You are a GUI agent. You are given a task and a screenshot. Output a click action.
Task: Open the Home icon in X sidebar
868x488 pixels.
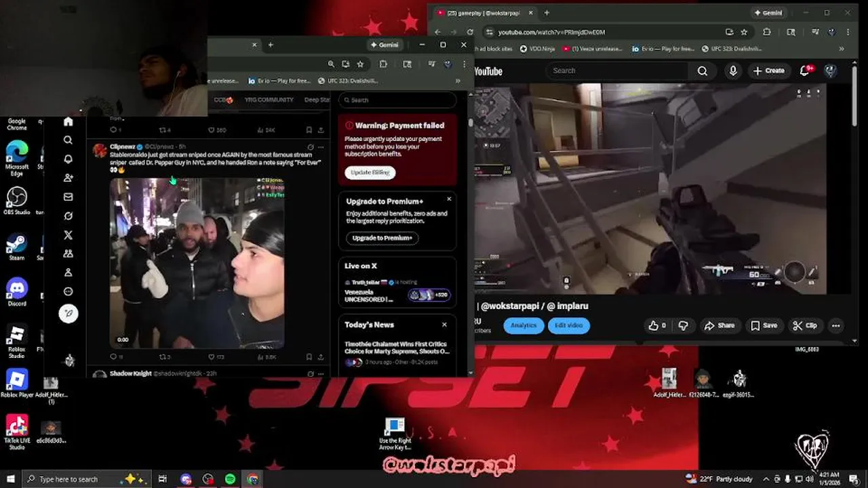coord(68,122)
